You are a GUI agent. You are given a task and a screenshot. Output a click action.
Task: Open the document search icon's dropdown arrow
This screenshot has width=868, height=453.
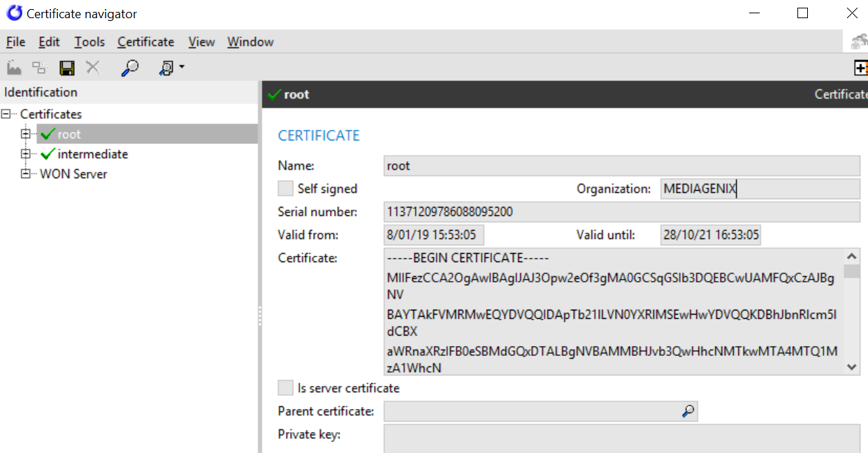pyautogui.click(x=180, y=67)
